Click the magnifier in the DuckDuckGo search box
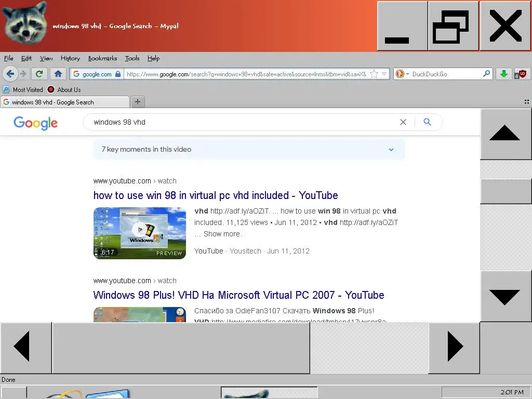 (x=486, y=74)
